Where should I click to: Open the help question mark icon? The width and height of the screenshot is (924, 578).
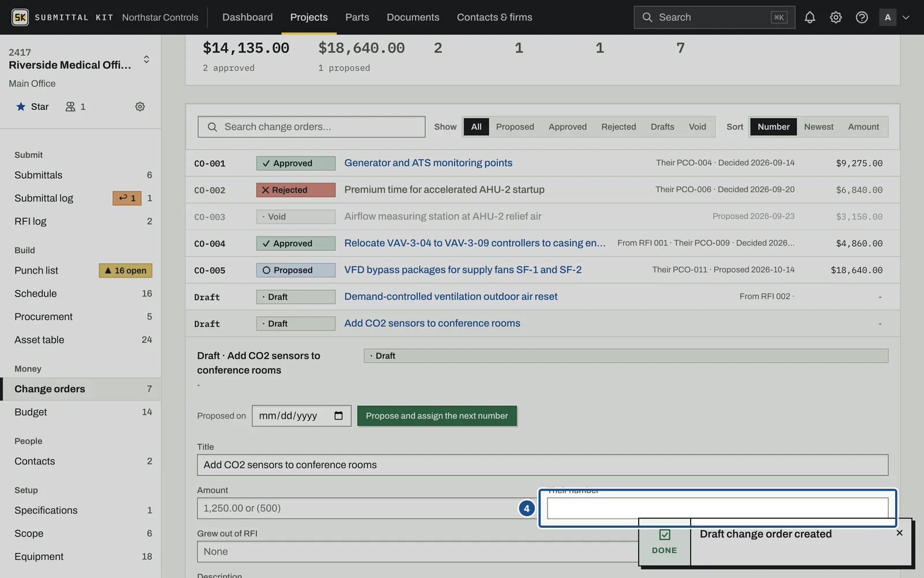click(x=862, y=17)
